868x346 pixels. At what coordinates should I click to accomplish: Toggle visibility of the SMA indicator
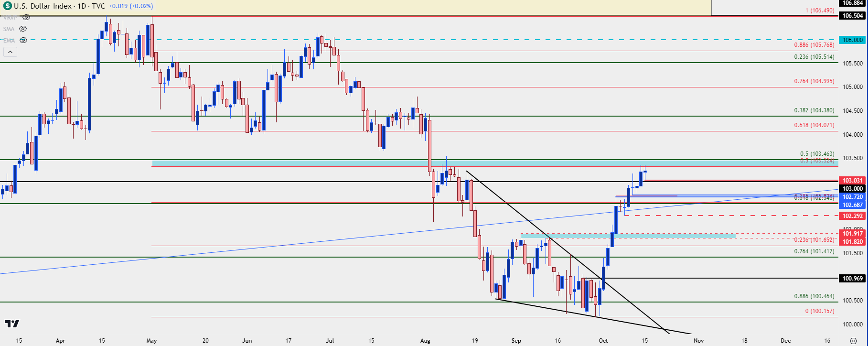pyautogui.click(x=22, y=29)
